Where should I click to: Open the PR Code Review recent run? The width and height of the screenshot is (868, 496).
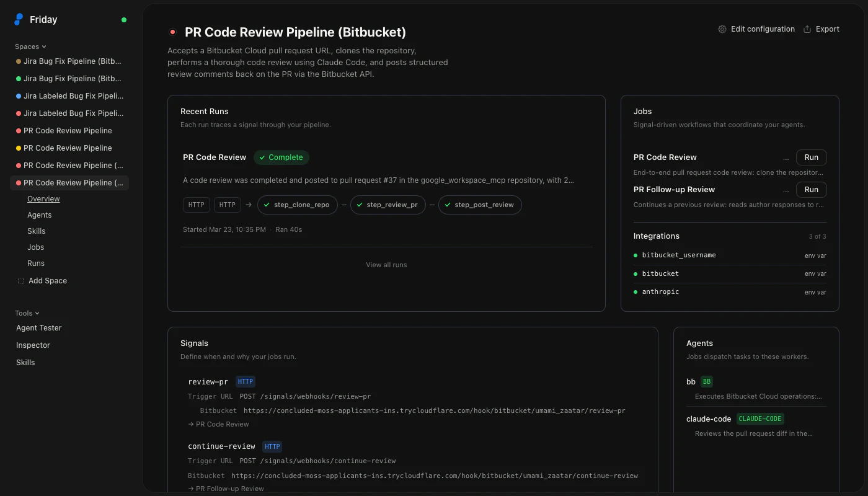point(215,157)
